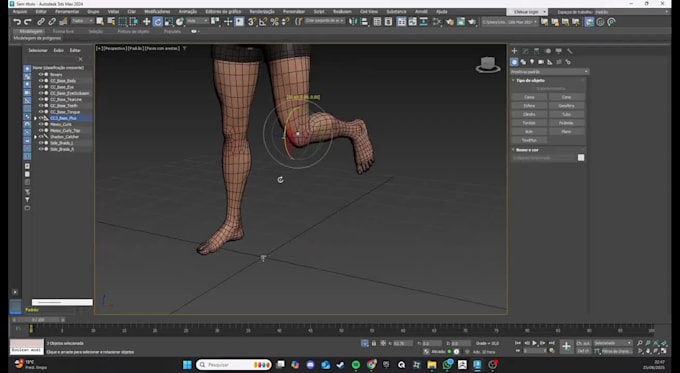The image size is (680, 373).
Task: Select the Geometry category sphere icon
Action: [x=514, y=62]
